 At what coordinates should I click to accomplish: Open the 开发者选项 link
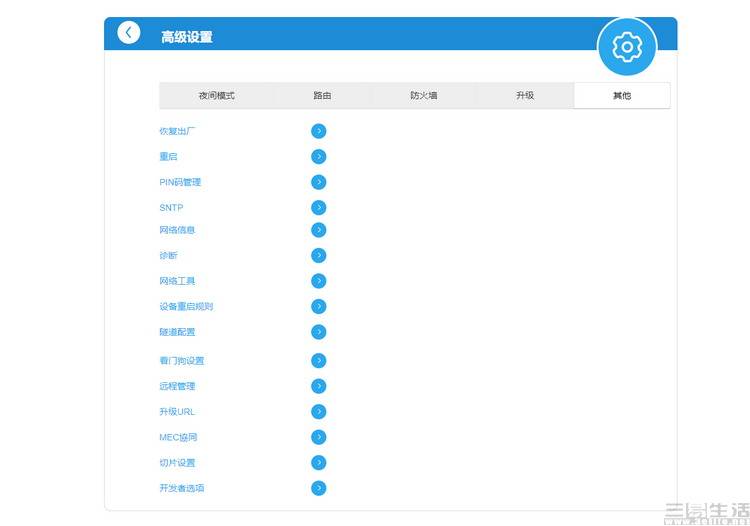pyautogui.click(x=182, y=488)
